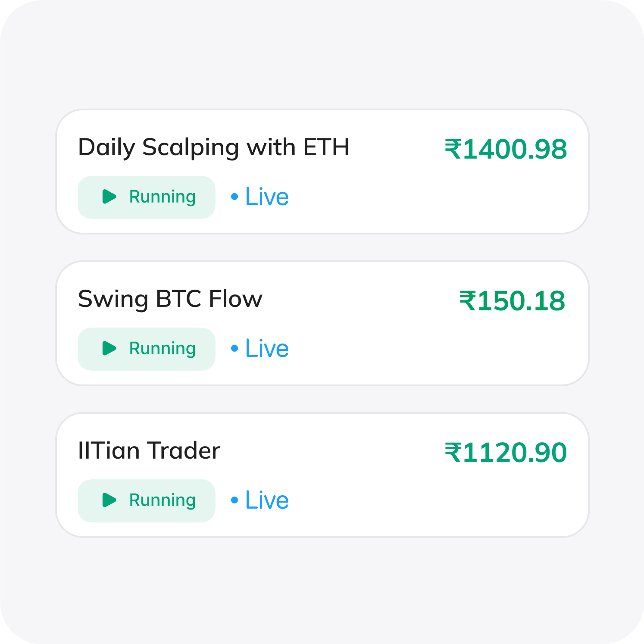
Task: Click the play icon on Daily Scalping with ETH
Action: pyautogui.click(x=109, y=197)
